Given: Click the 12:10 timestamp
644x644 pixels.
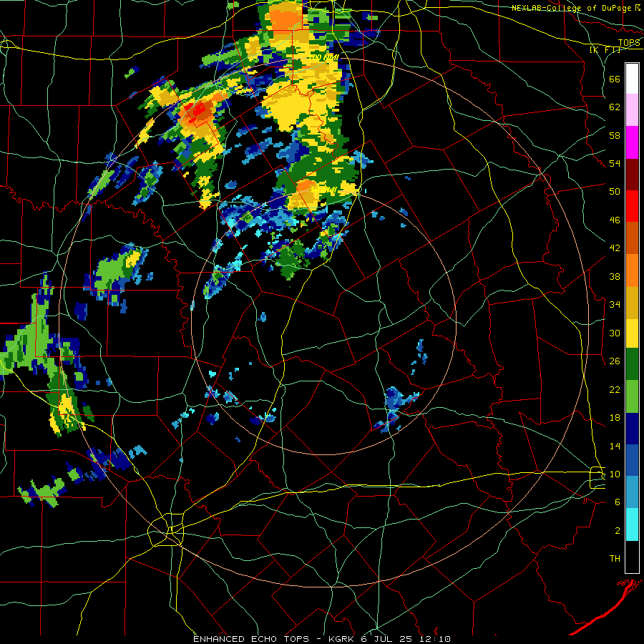Looking at the screenshot, I should point(435,639).
